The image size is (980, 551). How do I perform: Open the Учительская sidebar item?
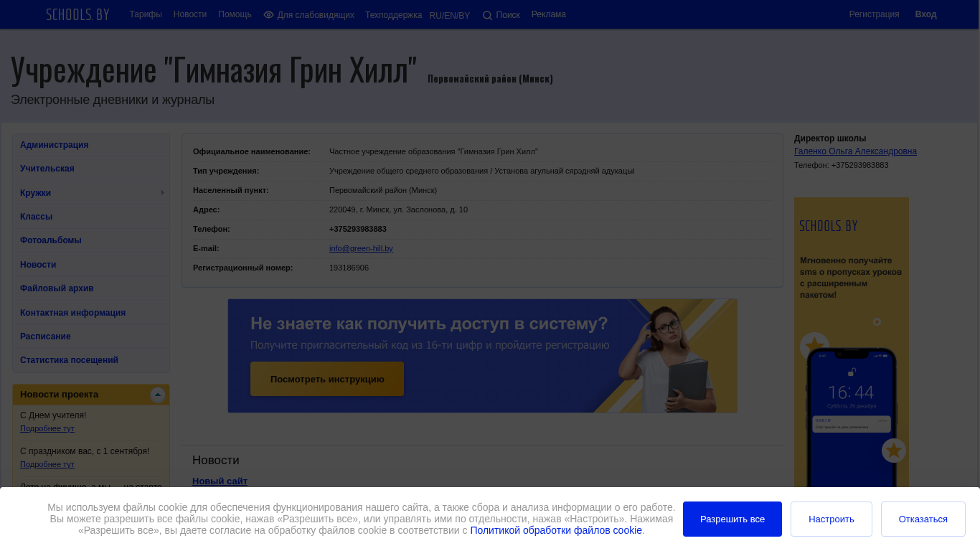(91, 169)
